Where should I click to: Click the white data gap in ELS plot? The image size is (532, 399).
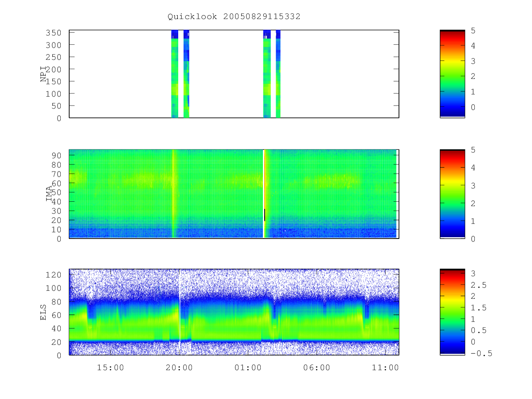pos(180,312)
